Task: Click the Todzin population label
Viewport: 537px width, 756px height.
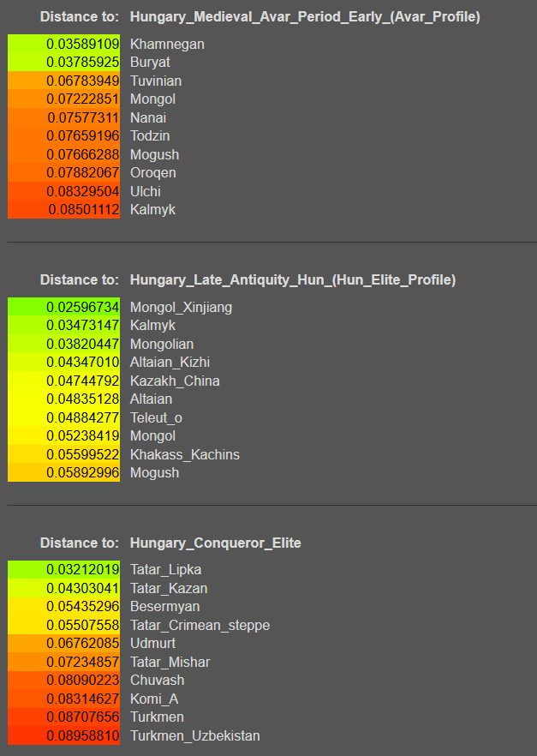Action: [x=150, y=136]
